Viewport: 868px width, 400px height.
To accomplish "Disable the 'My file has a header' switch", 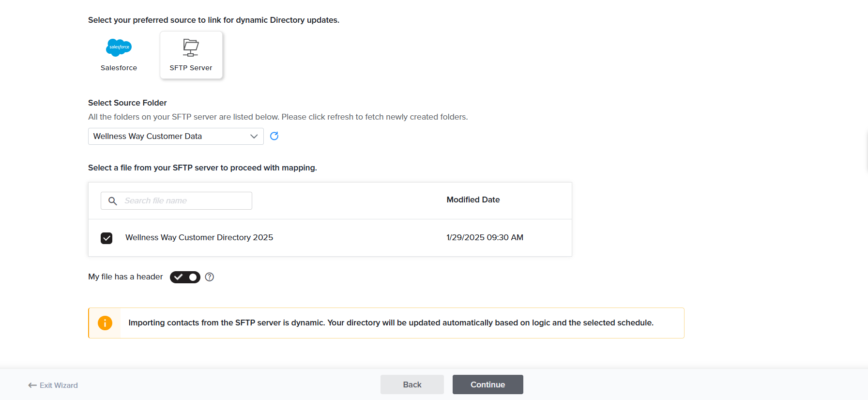I will (x=185, y=277).
